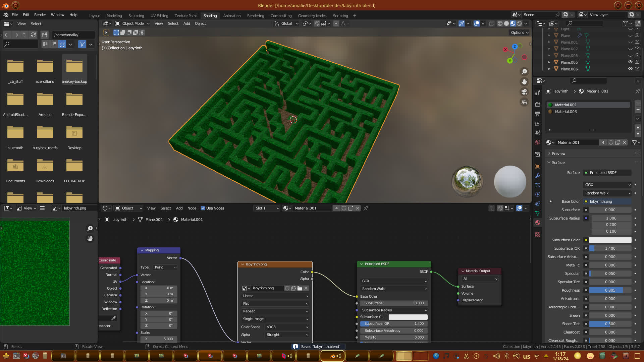Switch to the UV Editing workspace tab
The width and height of the screenshot is (644, 362).
point(159,16)
